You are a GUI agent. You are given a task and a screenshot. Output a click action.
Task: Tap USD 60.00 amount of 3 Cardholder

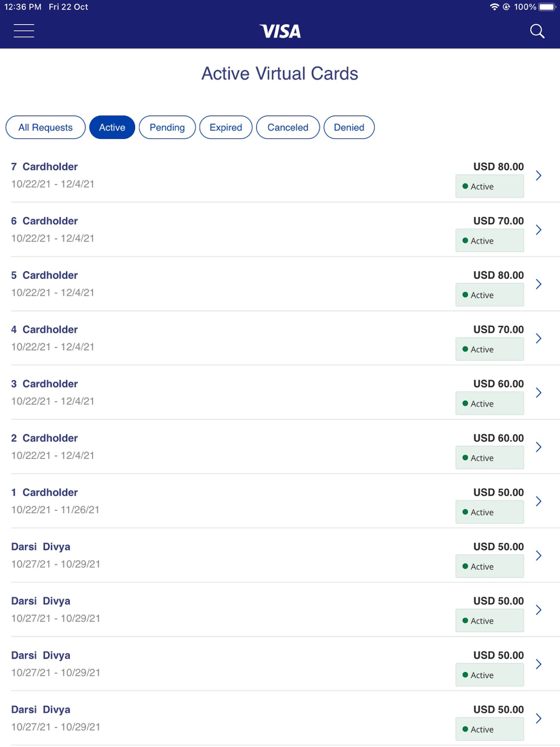(498, 384)
